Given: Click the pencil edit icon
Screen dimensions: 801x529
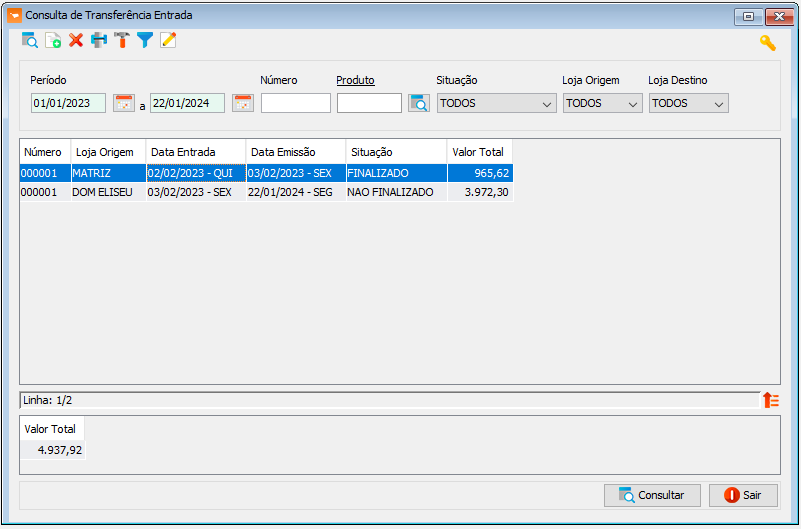Looking at the screenshot, I should [x=168, y=40].
